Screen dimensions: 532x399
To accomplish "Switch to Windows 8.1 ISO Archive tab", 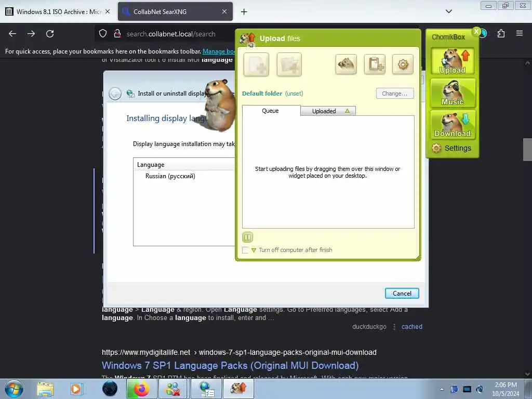I will pos(58,11).
